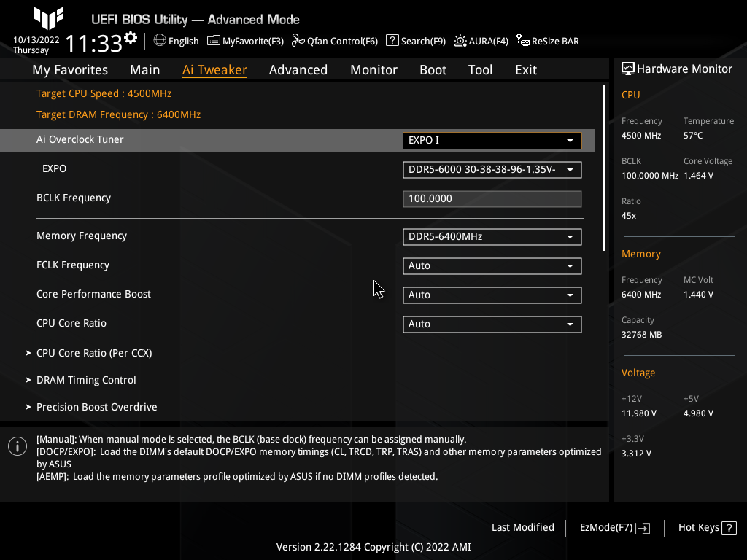
Task: Click the Version 2.22.1284 copyright text
Action: 373,547
